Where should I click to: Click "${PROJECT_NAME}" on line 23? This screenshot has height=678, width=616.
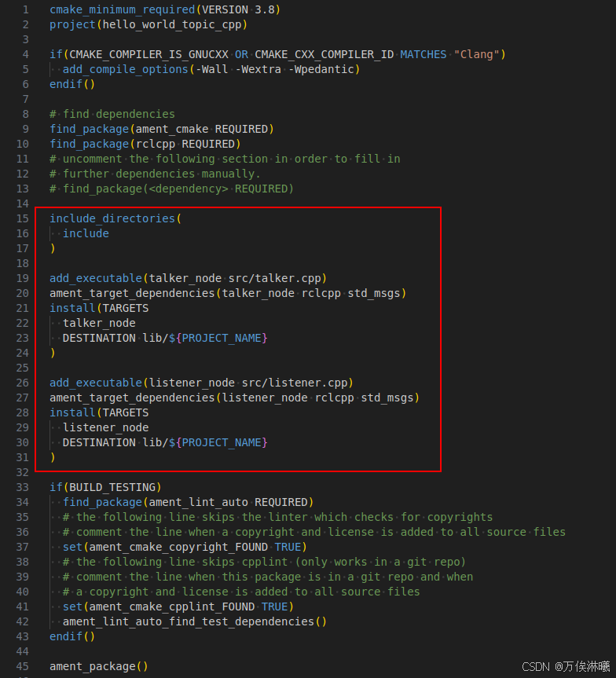[x=218, y=338]
